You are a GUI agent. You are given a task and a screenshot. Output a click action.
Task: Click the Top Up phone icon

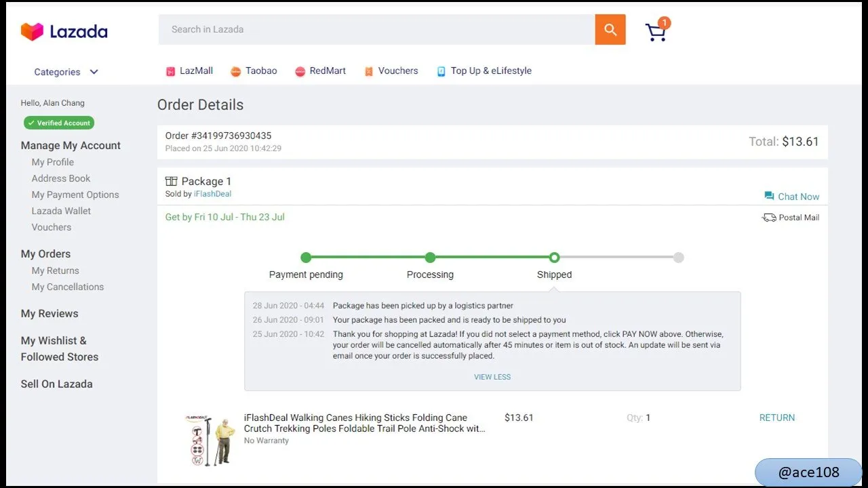pos(441,71)
